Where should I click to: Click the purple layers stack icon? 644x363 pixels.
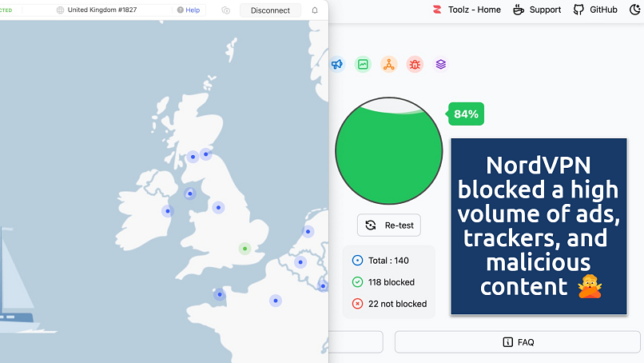click(440, 65)
